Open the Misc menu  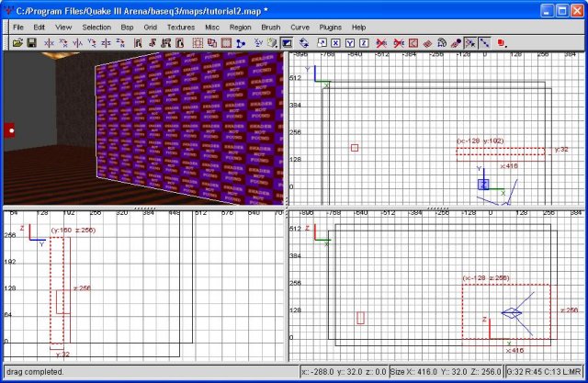(x=212, y=28)
